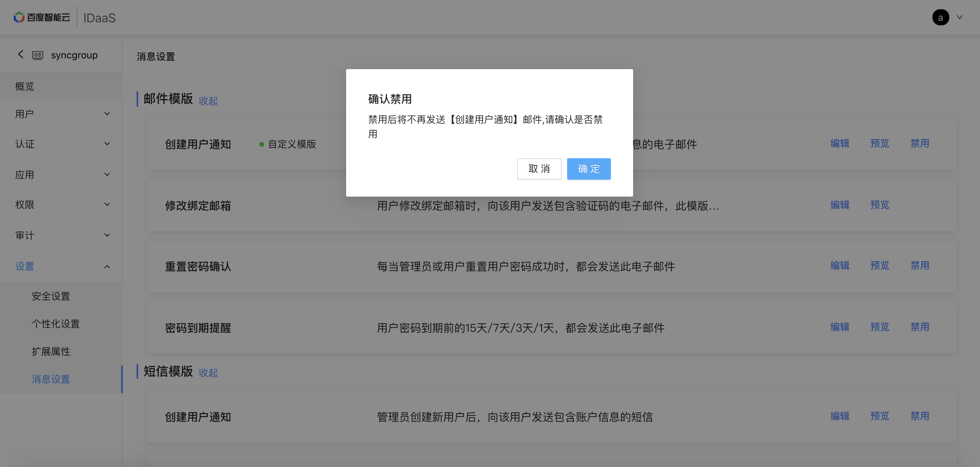Click 预览 for 密码到期提醒 template
The width and height of the screenshot is (980, 467).
point(879,327)
